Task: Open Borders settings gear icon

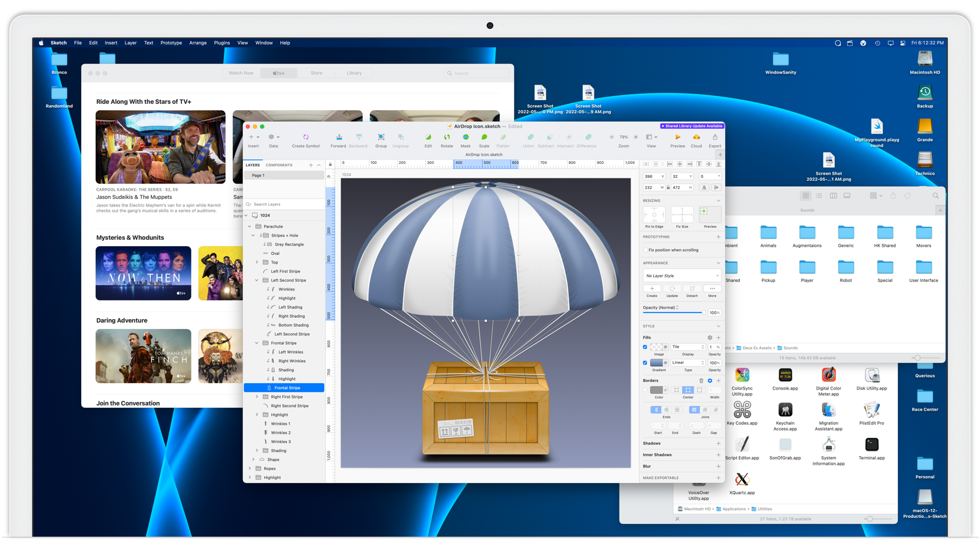Action: coord(710,381)
